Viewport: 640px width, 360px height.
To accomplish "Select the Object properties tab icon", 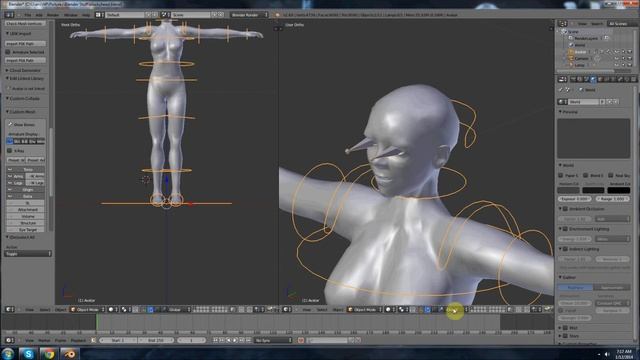I will (x=600, y=79).
